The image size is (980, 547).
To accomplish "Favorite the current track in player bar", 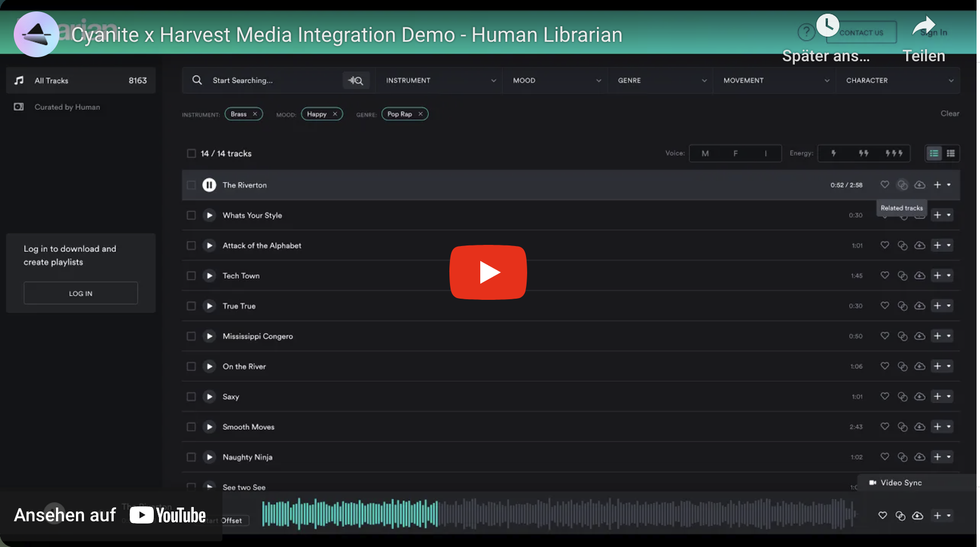I will point(882,516).
